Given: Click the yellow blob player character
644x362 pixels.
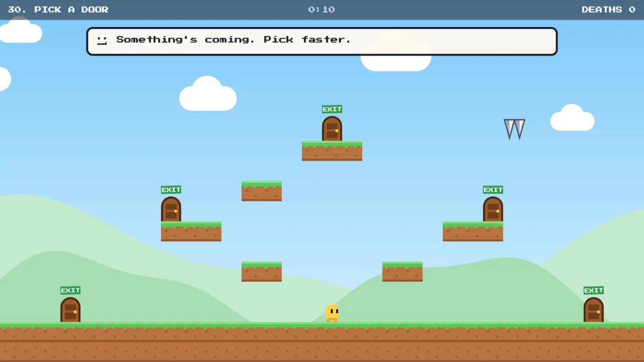Looking at the screenshot, I should 332,313.
